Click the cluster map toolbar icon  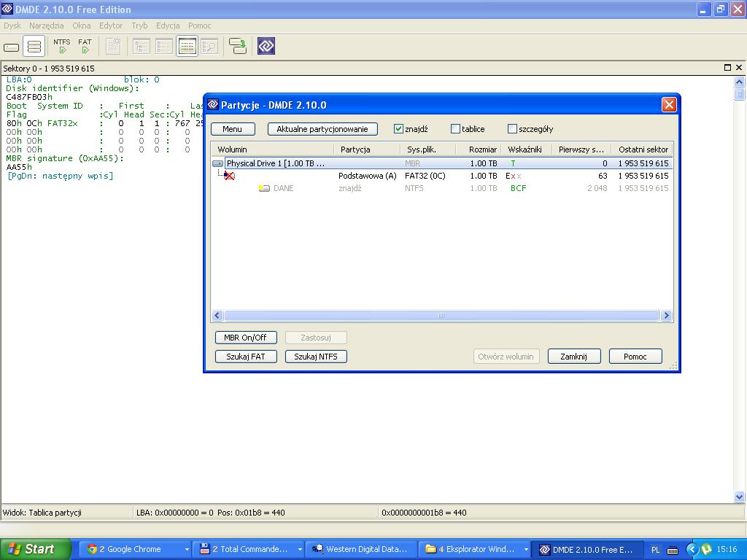click(x=113, y=46)
